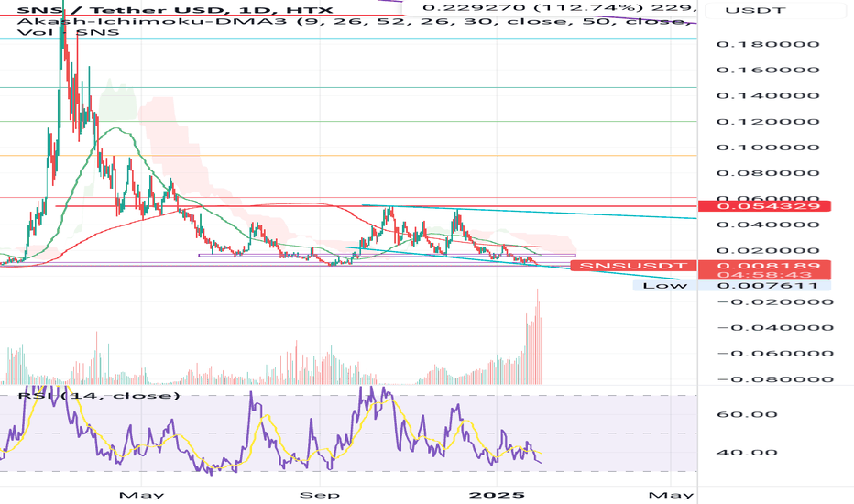Viewport: 854px width, 504px height.
Task: Click the 2025 time axis label
Action: tap(497, 495)
